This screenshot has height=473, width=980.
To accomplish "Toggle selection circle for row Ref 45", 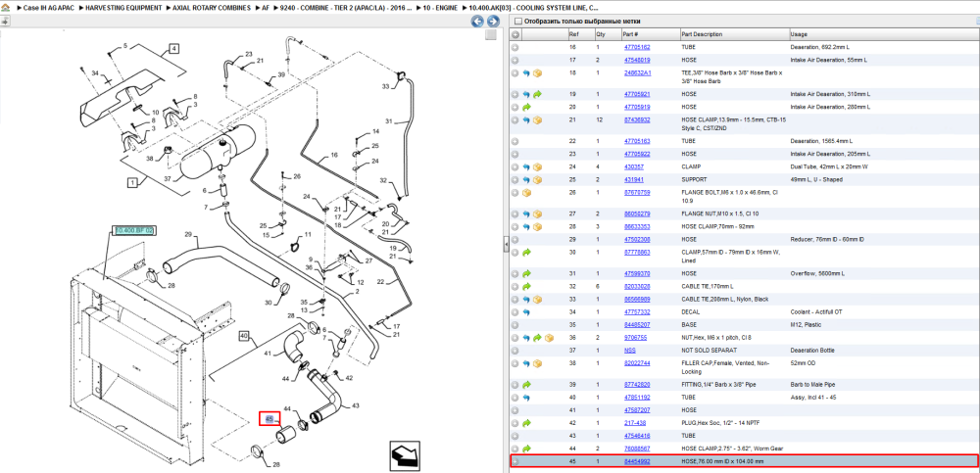I will pyautogui.click(x=515, y=461).
